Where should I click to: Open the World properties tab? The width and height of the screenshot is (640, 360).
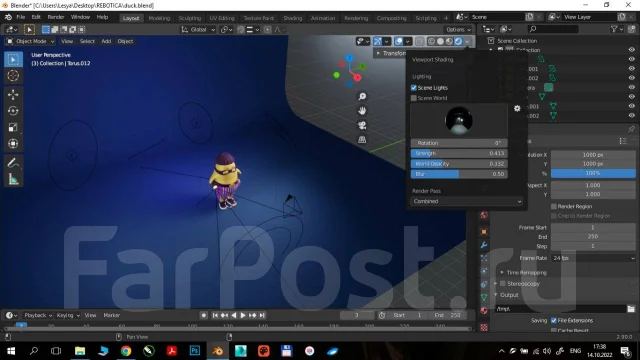tap(484, 215)
